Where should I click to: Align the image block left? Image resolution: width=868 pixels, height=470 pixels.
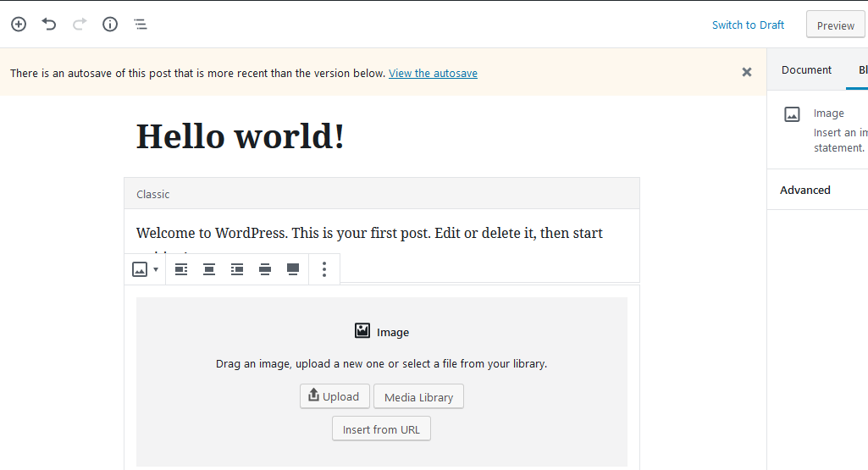tap(181, 269)
